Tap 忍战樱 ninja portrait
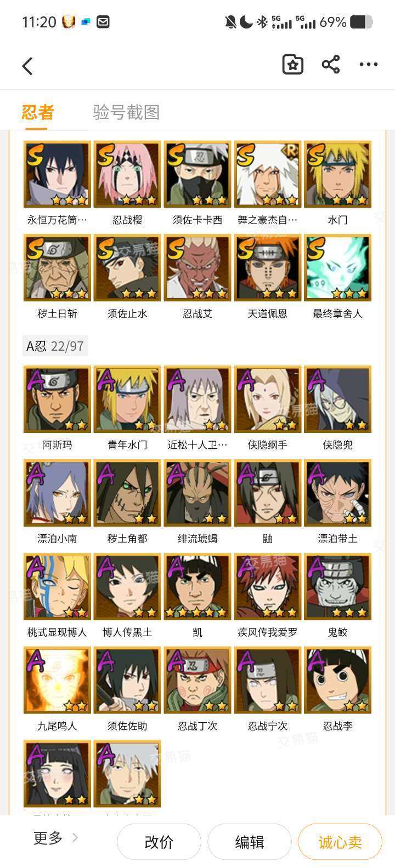395x868 pixels. pyautogui.click(x=127, y=174)
